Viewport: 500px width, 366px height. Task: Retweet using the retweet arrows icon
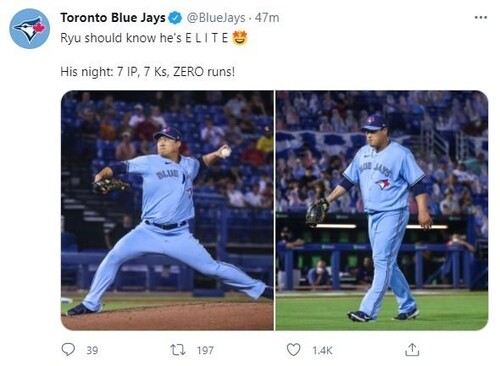[178, 350]
